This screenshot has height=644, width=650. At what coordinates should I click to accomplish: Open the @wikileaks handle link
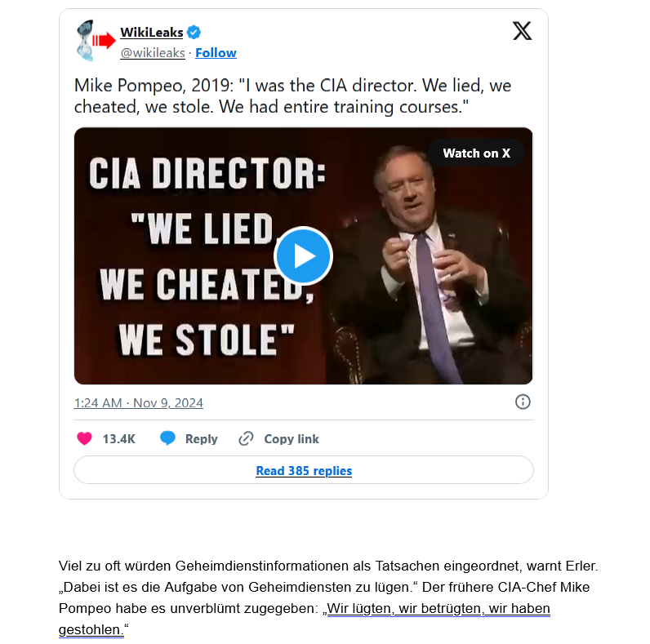(x=153, y=53)
